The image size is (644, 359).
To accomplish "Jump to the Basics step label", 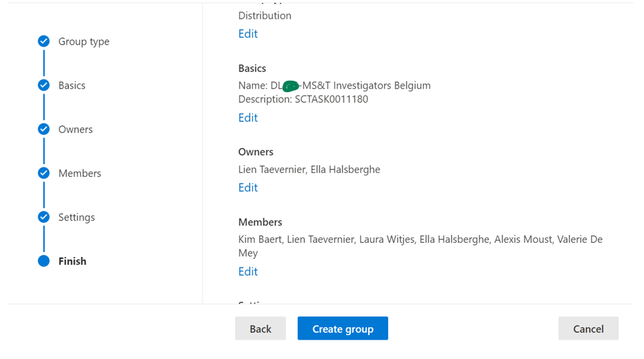I will tap(71, 85).
